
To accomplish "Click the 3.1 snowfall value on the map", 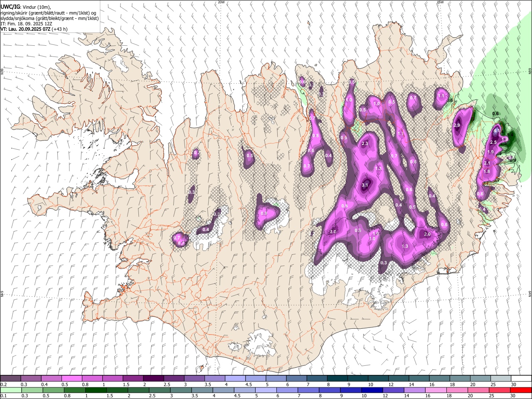I will (x=365, y=185).
